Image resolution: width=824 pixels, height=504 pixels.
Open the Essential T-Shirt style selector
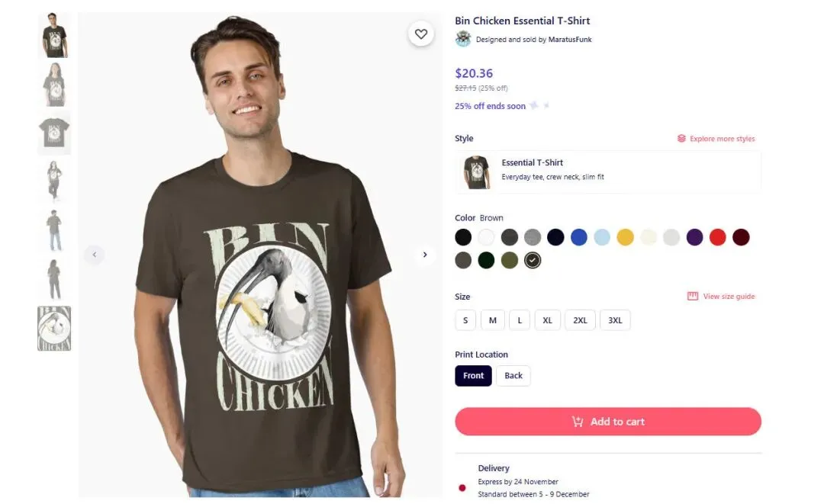pyautogui.click(x=608, y=172)
